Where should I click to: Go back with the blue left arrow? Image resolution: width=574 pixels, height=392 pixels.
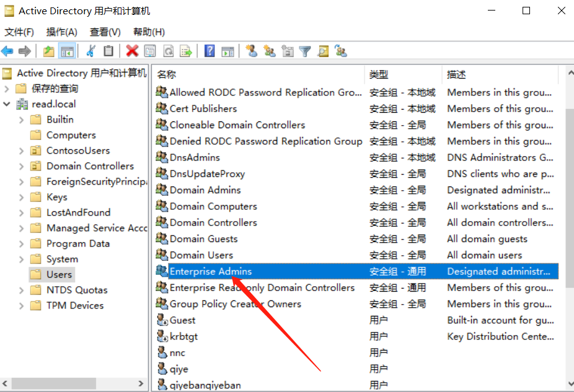coord(7,51)
